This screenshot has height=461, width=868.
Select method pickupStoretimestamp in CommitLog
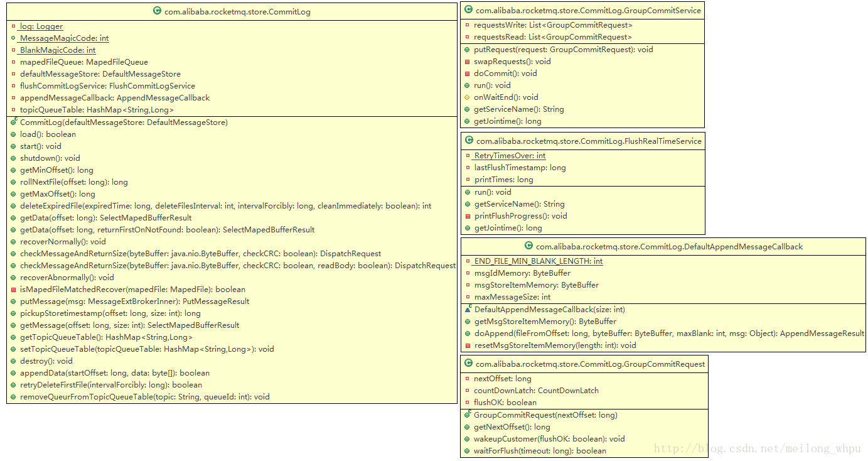coord(110,313)
